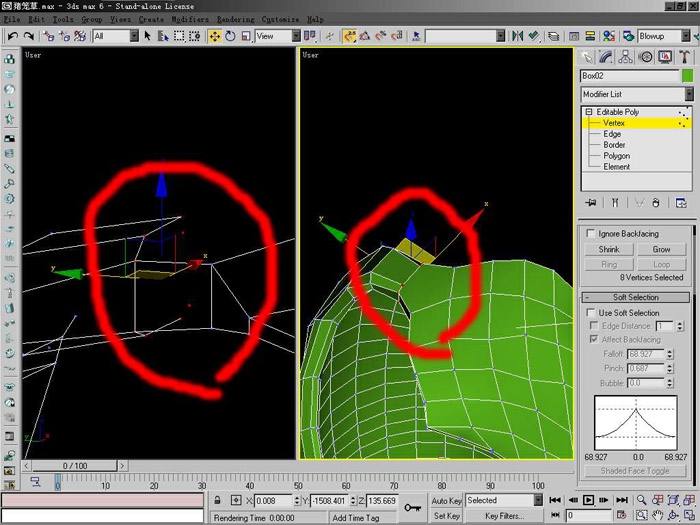
Task: Click the Configure Modifier Sets icon
Action: [681, 203]
